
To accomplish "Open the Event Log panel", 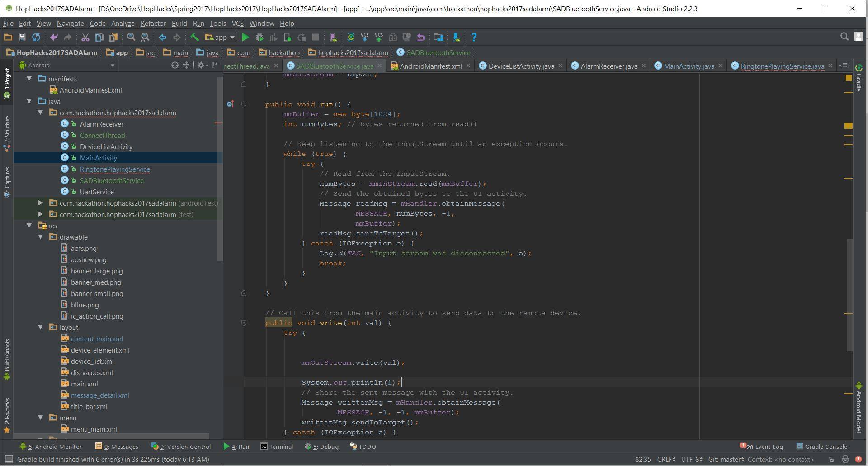I will coord(764,447).
